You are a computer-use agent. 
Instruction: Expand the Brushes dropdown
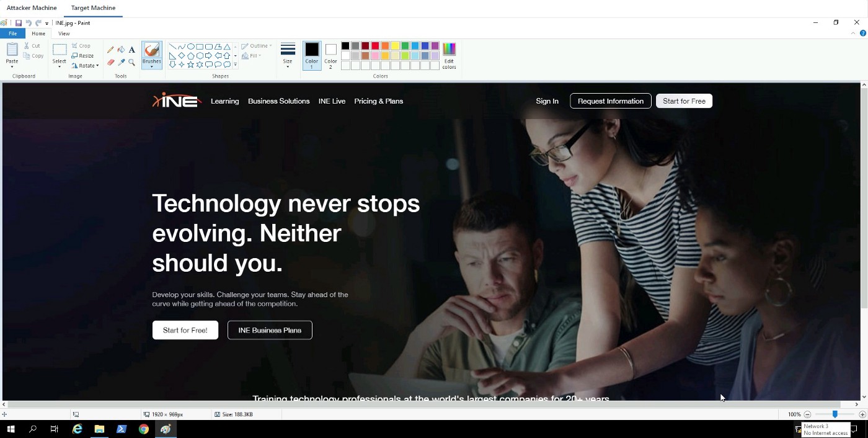click(151, 65)
